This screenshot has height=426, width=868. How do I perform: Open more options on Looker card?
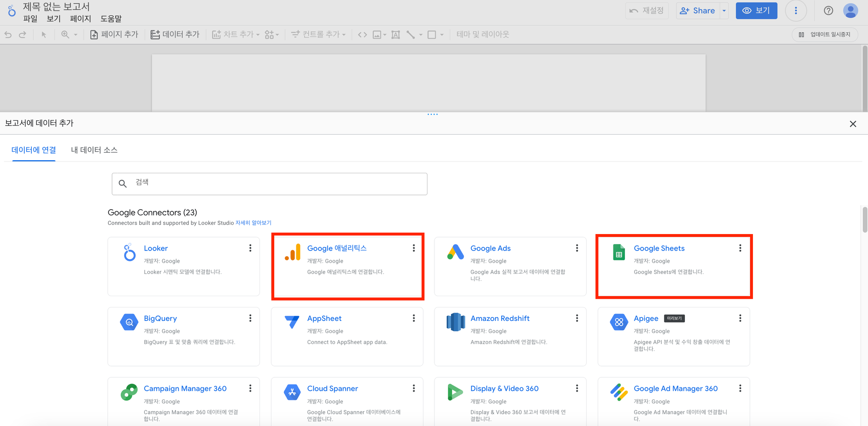(250, 248)
